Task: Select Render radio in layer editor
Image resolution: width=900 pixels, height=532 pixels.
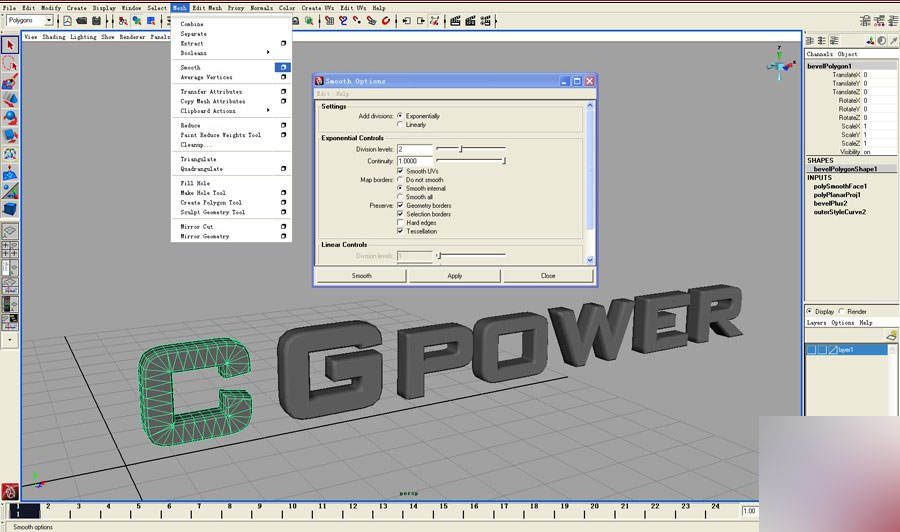Action: coord(841,311)
